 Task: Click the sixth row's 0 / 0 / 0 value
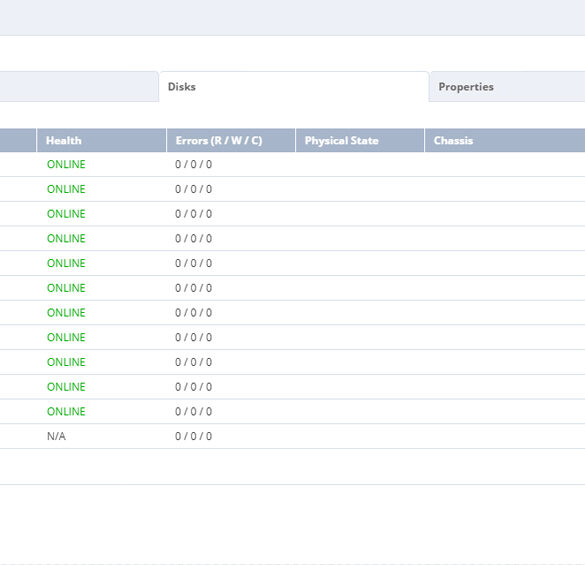pyautogui.click(x=194, y=288)
